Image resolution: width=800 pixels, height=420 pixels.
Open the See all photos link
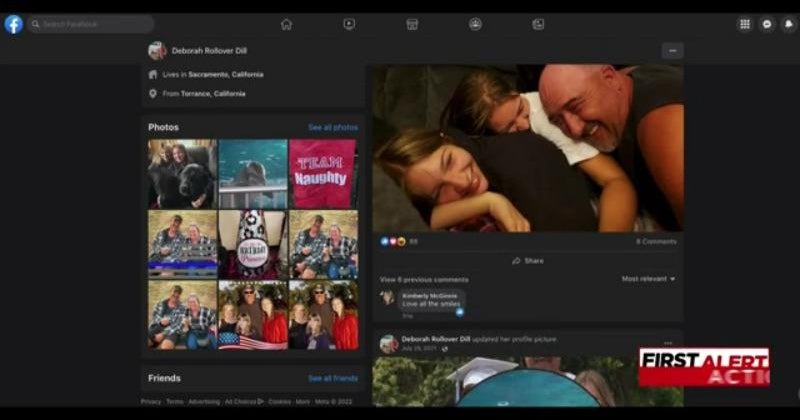(x=333, y=127)
